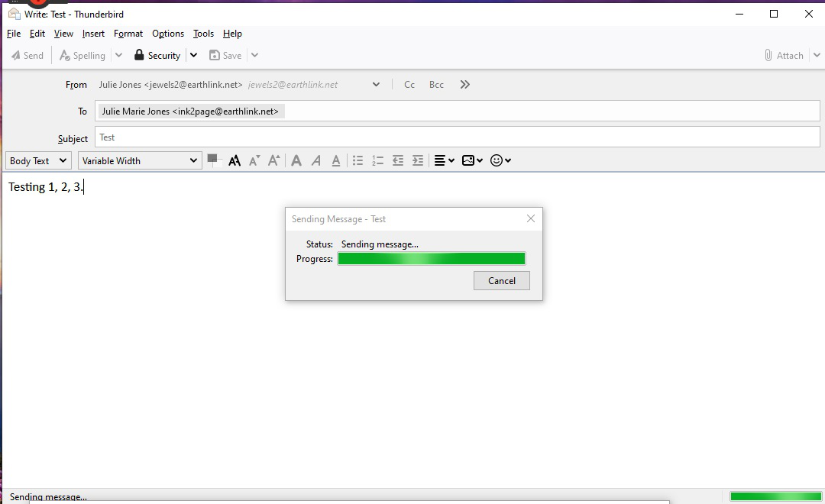Maximize the Thunderbird compose window
Image resolution: width=825 pixels, height=504 pixels.
(x=773, y=14)
